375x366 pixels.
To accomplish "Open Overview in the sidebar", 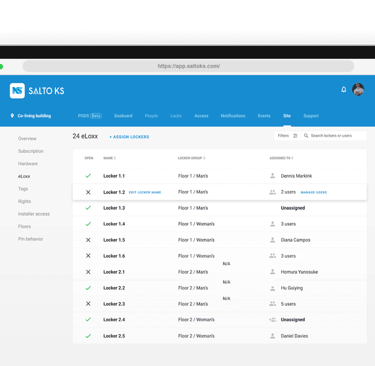I will click(x=27, y=138).
